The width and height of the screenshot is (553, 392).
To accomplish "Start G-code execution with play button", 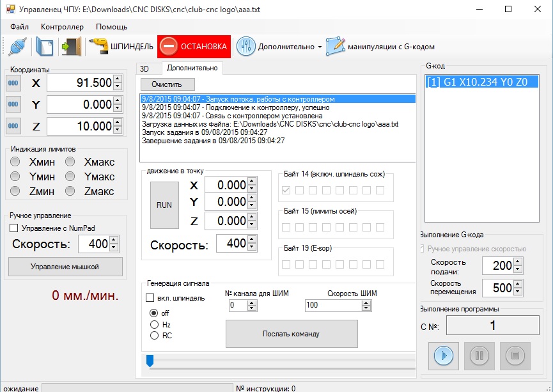I will (444, 356).
